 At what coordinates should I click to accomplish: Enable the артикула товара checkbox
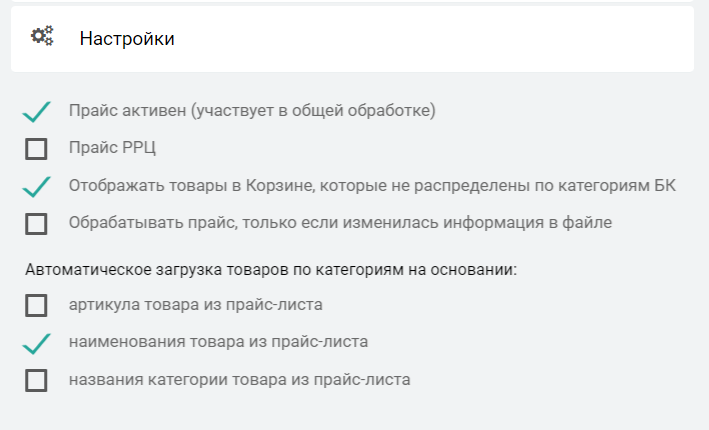(x=36, y=305)
